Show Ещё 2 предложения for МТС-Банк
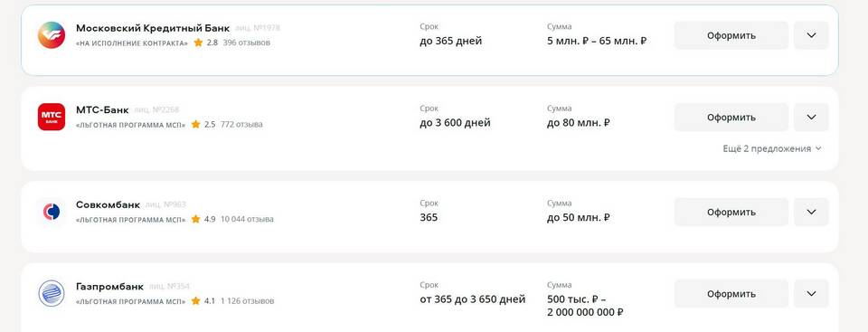The height and width of the screenshot is (332, 868). [772, 148]
